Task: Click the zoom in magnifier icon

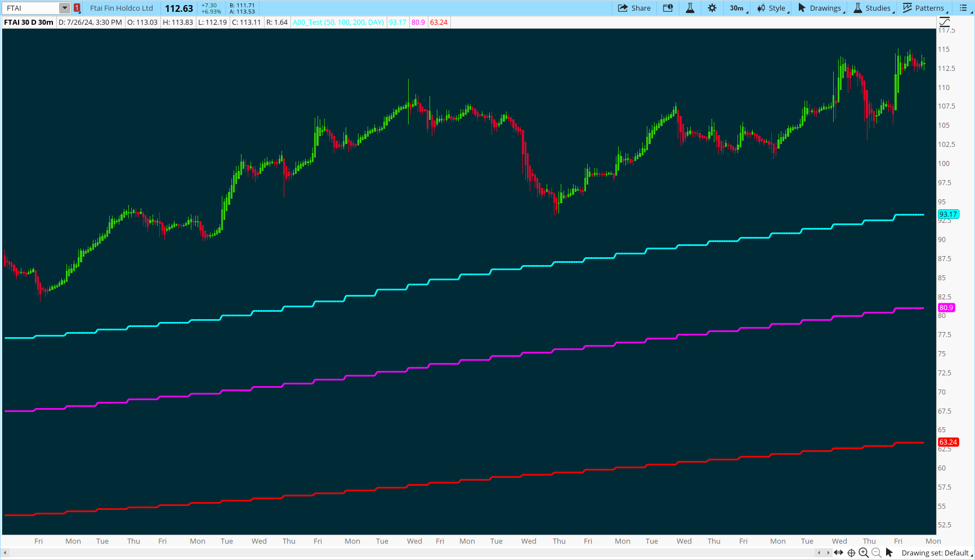Action: (x=864, y=553)
